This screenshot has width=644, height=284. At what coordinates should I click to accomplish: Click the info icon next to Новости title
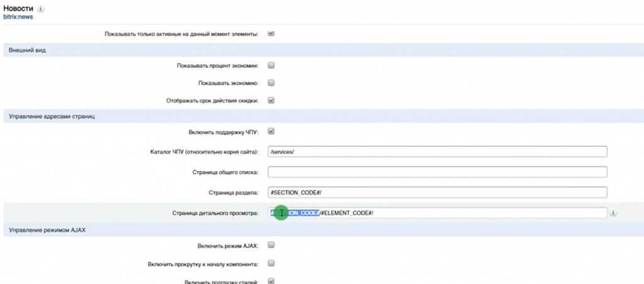point(41,9)
